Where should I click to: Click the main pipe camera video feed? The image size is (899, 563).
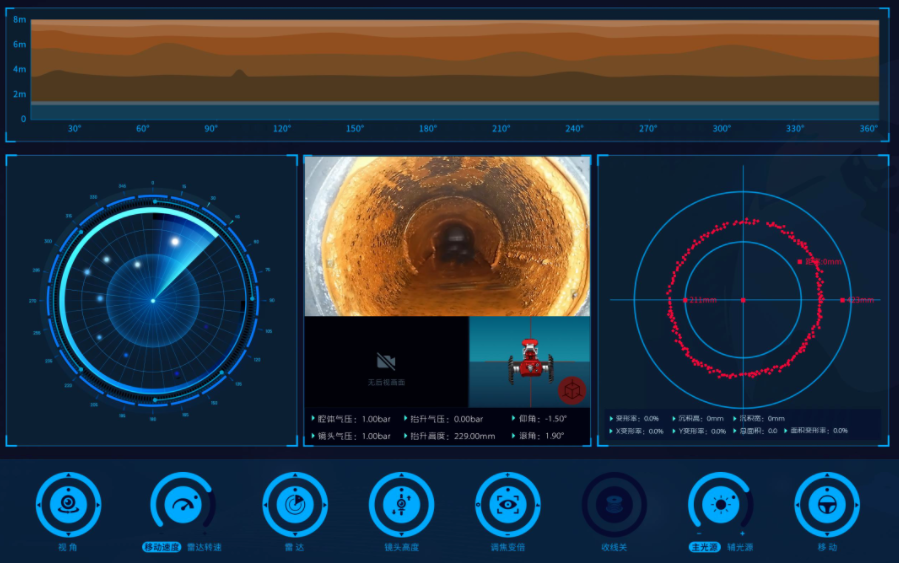pos(447,235)
